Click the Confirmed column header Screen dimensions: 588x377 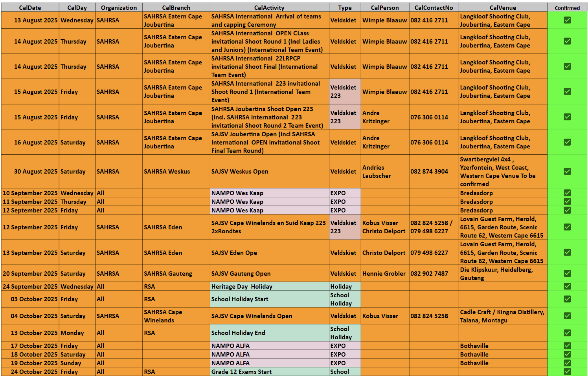point(567,7)
